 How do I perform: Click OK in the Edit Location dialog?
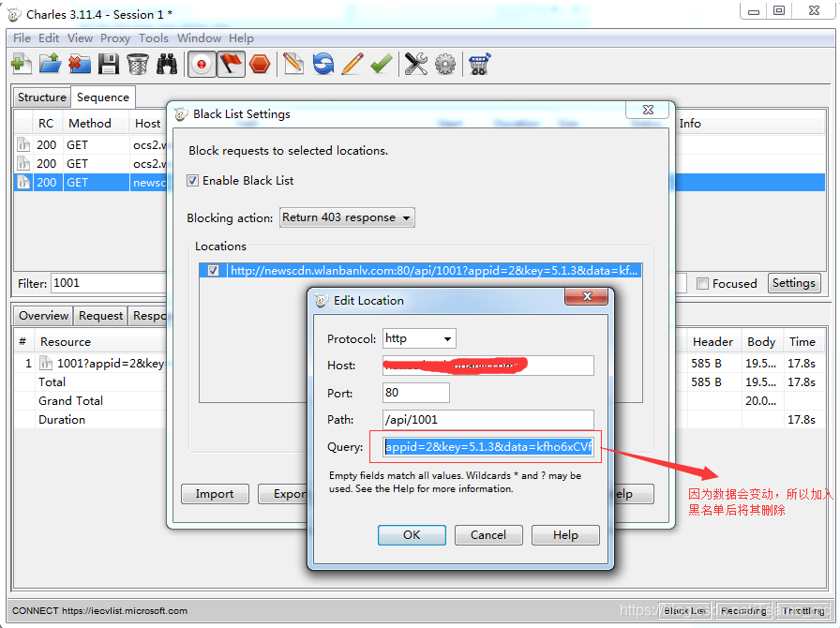click(x=412, y=535)
